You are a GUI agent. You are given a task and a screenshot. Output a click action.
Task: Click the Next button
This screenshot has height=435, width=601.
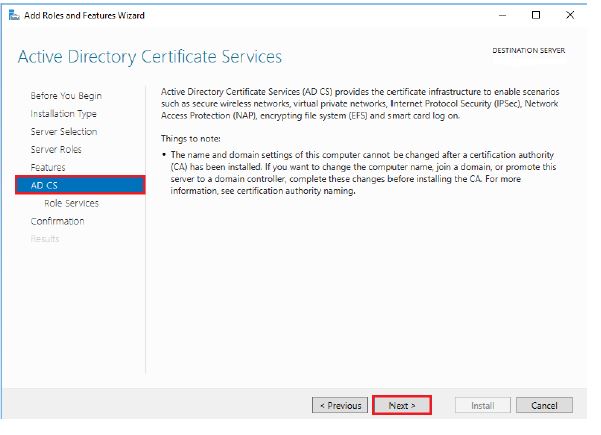tap(402, 405)
